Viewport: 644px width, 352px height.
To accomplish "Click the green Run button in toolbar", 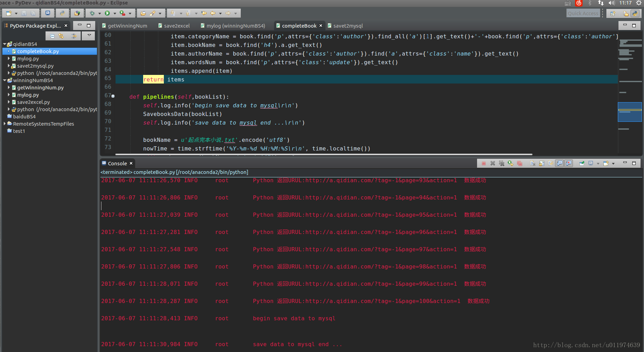I will [x=107, y=13].
